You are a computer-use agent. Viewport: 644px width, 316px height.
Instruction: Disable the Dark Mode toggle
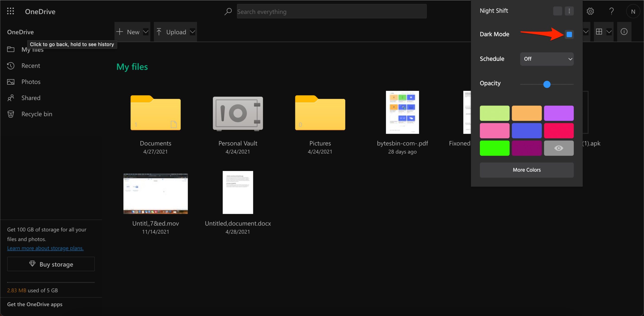point(569,34)
